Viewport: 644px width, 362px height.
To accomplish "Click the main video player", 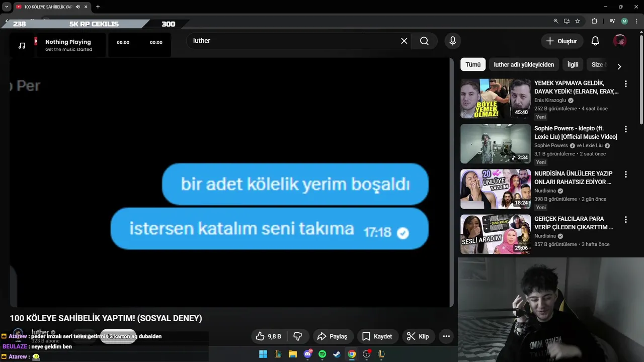I will [231, 182].
